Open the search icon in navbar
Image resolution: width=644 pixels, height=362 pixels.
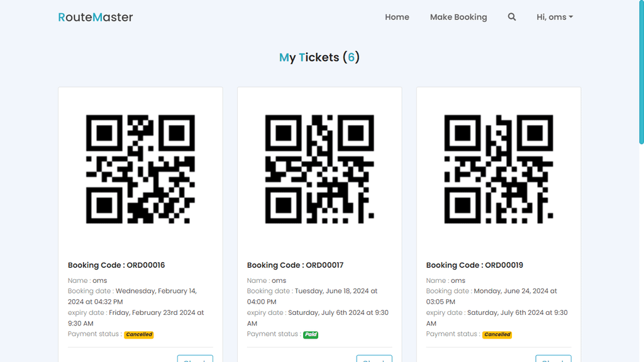tap(511, 17)
